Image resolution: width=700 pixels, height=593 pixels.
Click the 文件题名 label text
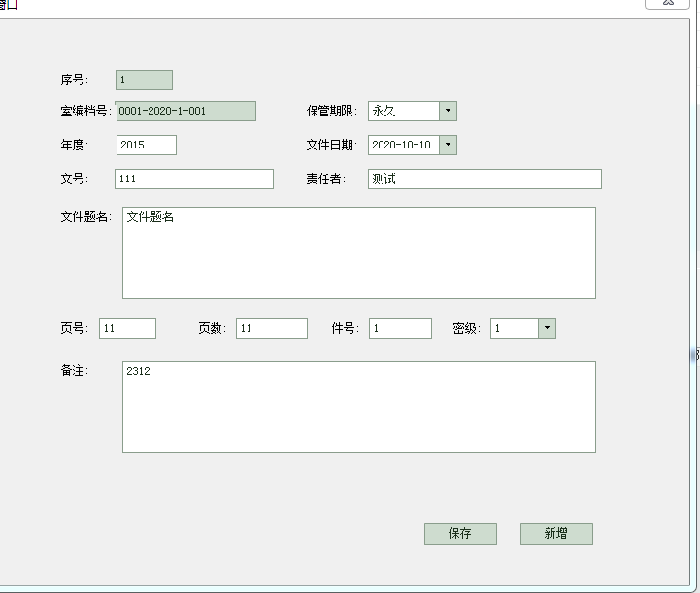click(x=85, y=216)
